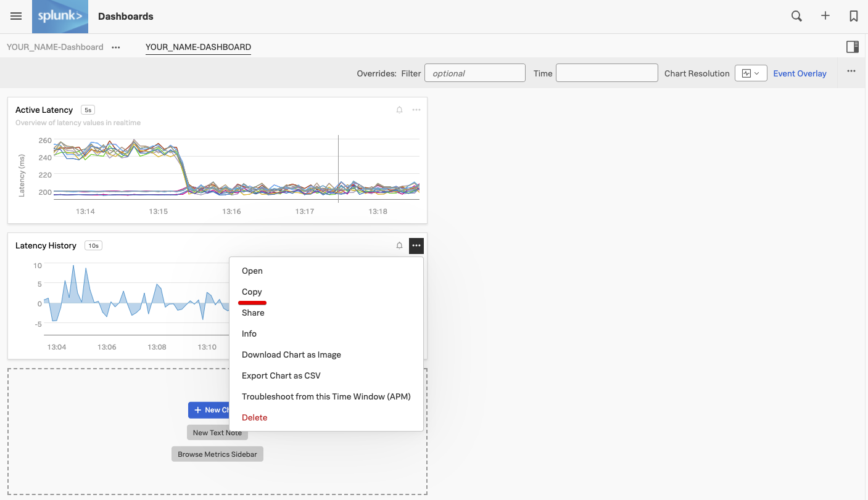The image size is (868, 500).
Task: Select YOUR_NAME-Dashboard group label
Action: click(55, 47)
